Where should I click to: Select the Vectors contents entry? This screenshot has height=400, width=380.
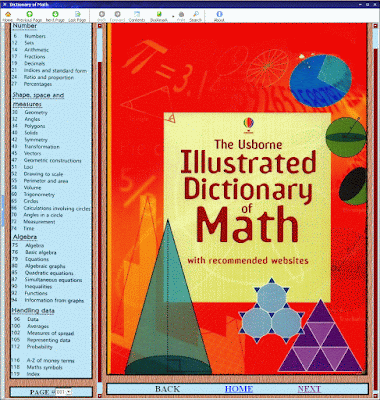point(33,154)
